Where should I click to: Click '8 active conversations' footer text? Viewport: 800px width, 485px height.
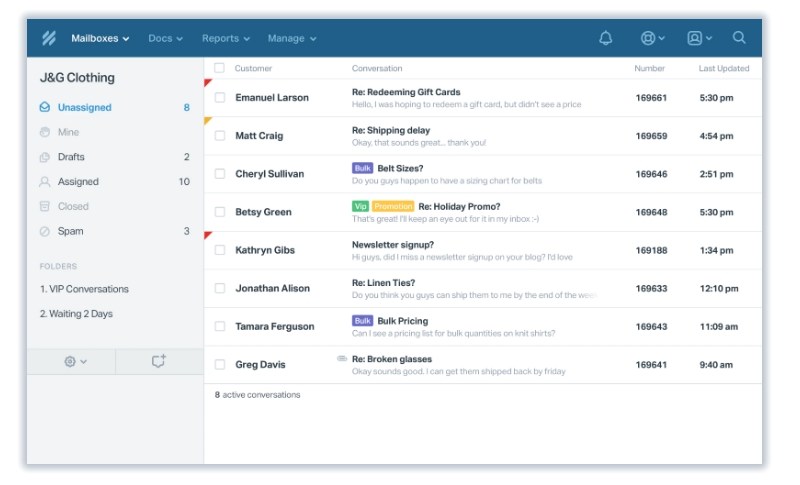(x=257, y=395)
